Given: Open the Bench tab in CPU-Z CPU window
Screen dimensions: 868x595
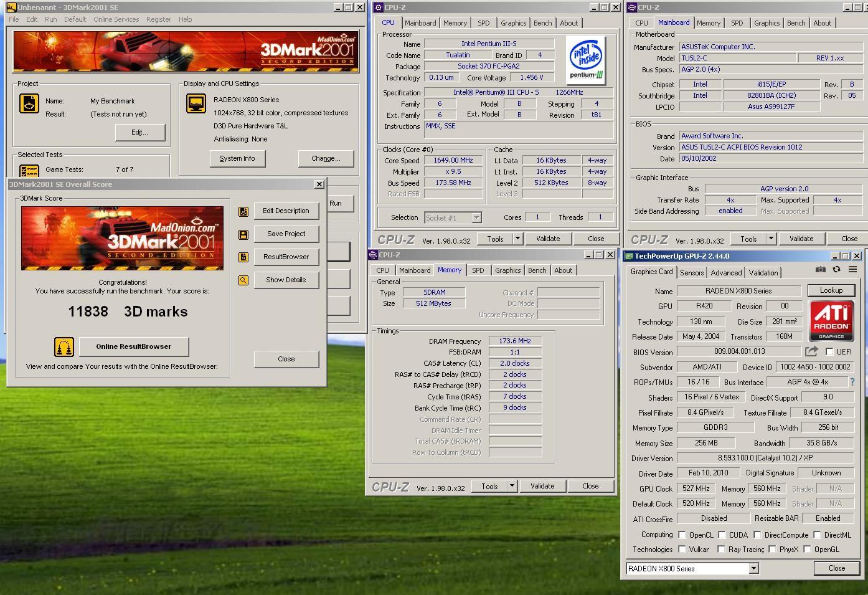Looking at the screenshot, I should tap(542, 23).
